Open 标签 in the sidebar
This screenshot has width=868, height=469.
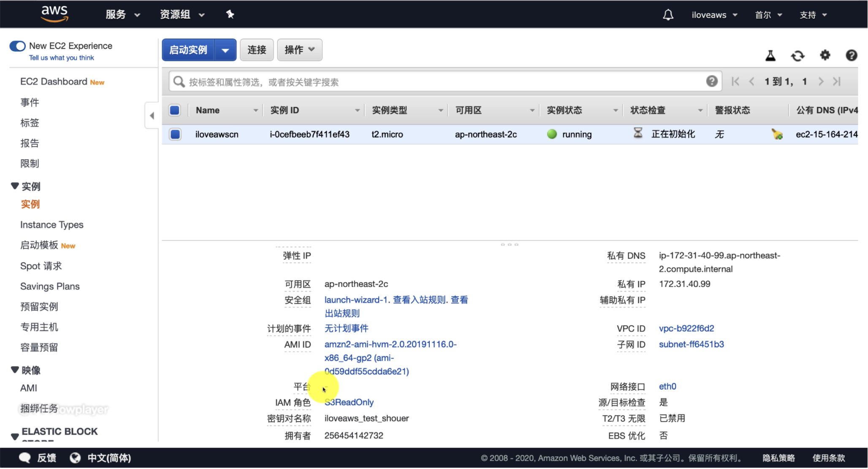tap(30, 123)
